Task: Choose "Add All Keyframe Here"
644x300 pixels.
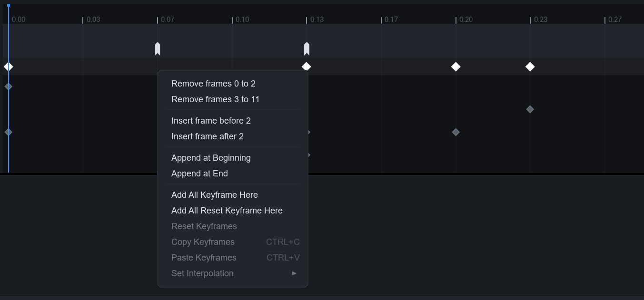Action: [x=215, y=195]
